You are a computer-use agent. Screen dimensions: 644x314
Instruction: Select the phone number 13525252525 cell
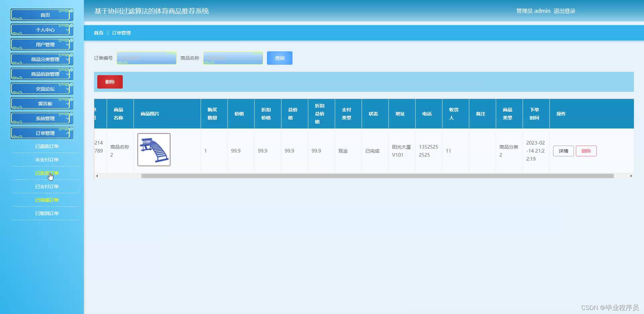point(429,151)
